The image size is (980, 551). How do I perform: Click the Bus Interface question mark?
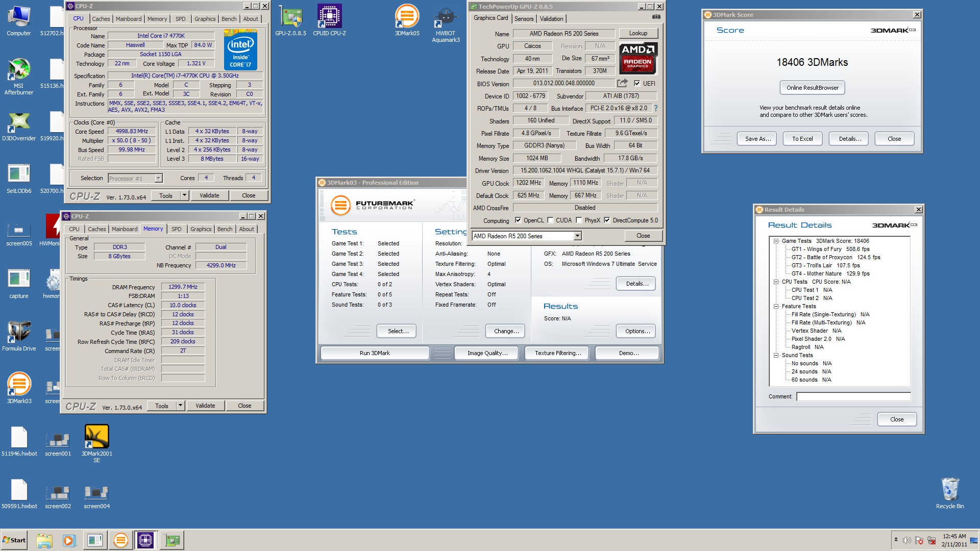tap(656, 108)
